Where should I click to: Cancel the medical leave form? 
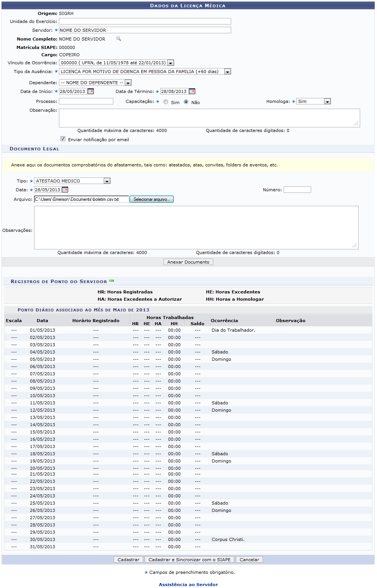(x=250, y=560)
